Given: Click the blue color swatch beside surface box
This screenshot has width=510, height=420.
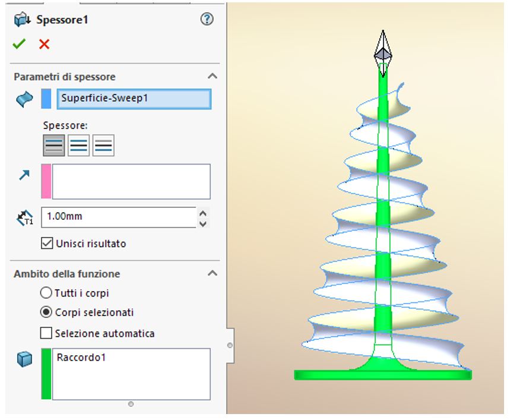Looking at the screenshot, I should (46, 99).
